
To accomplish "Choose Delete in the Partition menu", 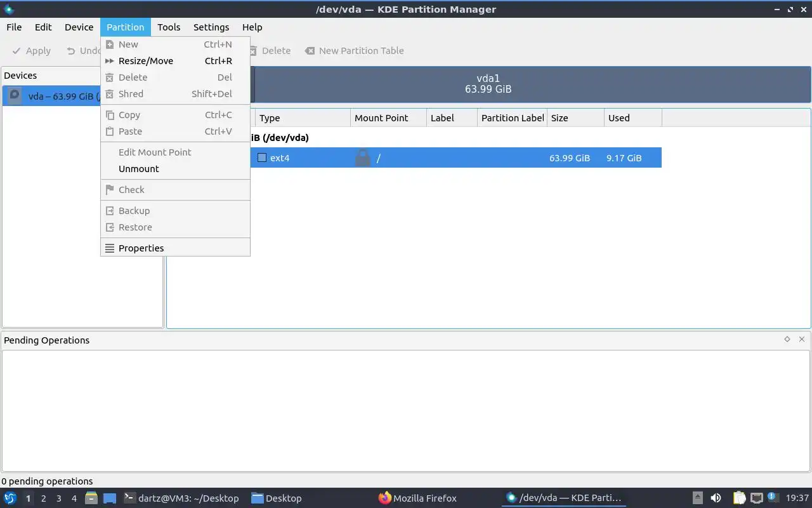I will pos(175,77).
